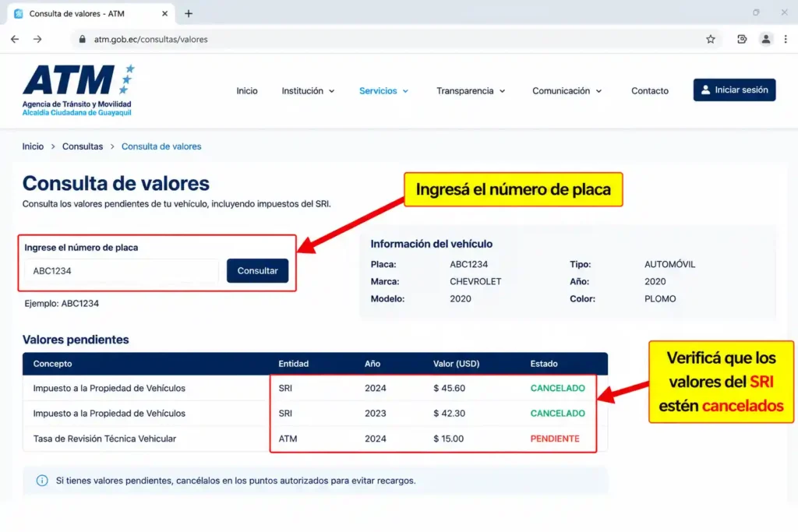Select the Consulta de valores browser tab
The width and height of the screenshot is (798, 532).
91,14
